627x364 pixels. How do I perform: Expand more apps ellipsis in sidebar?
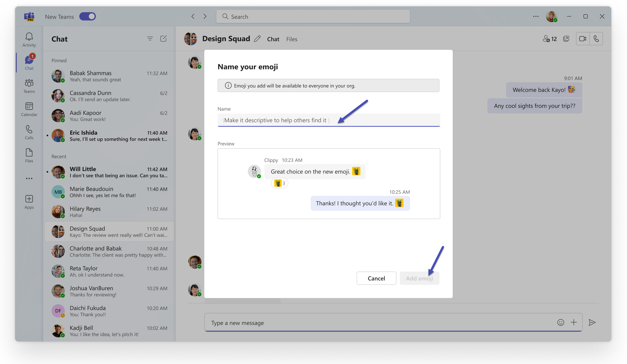click(x=29, y=178)
